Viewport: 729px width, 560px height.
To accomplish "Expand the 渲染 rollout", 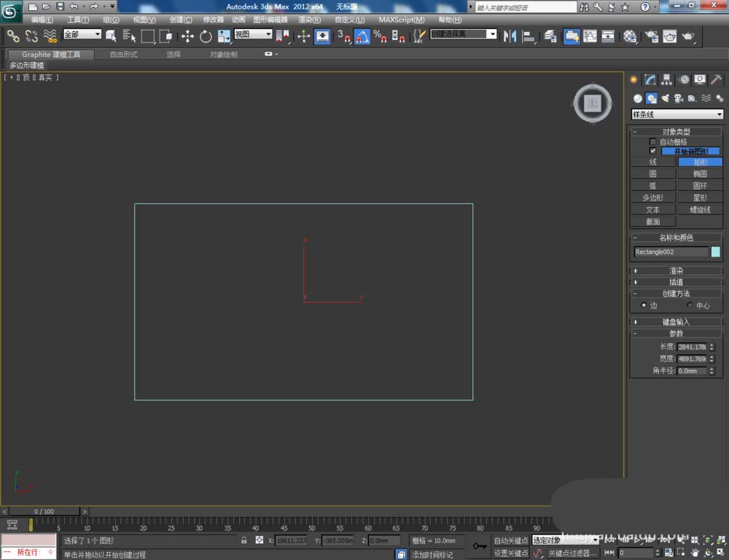I will pos(676,271).
